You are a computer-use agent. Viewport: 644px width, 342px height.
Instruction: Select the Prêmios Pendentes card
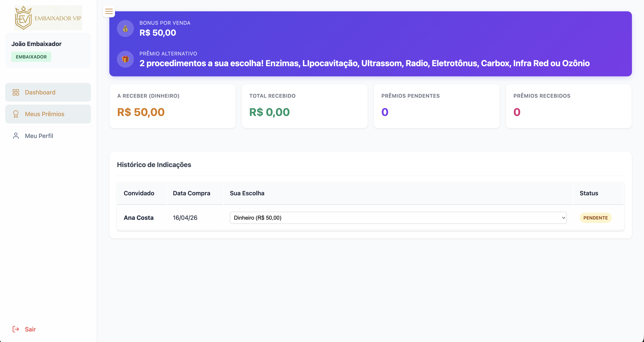click(x=436, y=106)
